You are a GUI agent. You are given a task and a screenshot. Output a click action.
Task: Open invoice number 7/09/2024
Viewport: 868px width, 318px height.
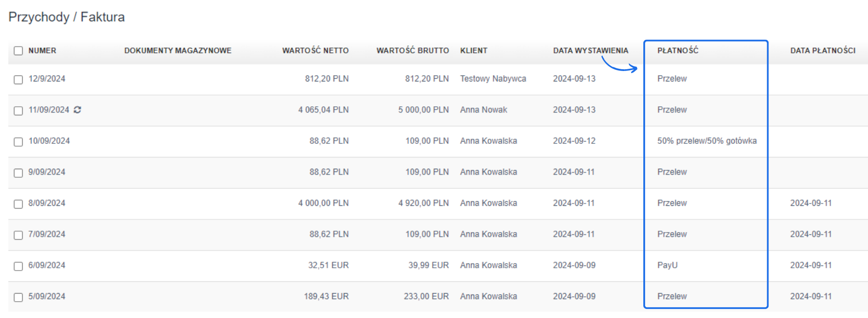pyautogui.click(x=47, y=234)
